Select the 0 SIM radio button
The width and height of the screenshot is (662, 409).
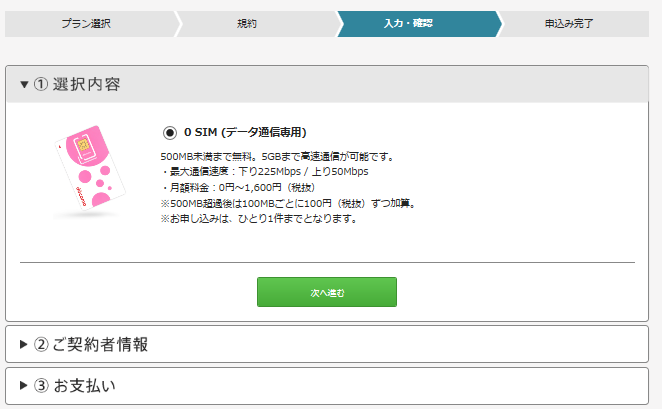pyautogui.click(x=169, y=132)
